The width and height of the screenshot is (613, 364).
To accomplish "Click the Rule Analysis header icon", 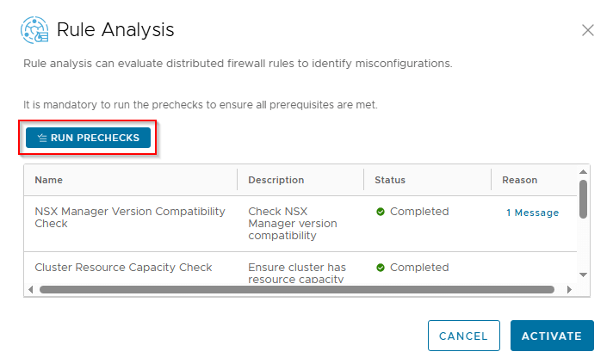I will click(x=34, y=30).
